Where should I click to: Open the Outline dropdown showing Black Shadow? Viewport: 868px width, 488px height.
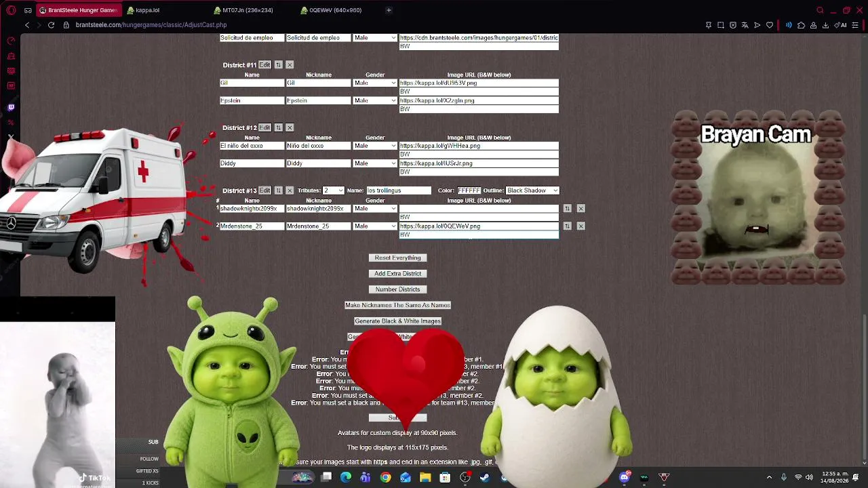click(x=532, y=190)
